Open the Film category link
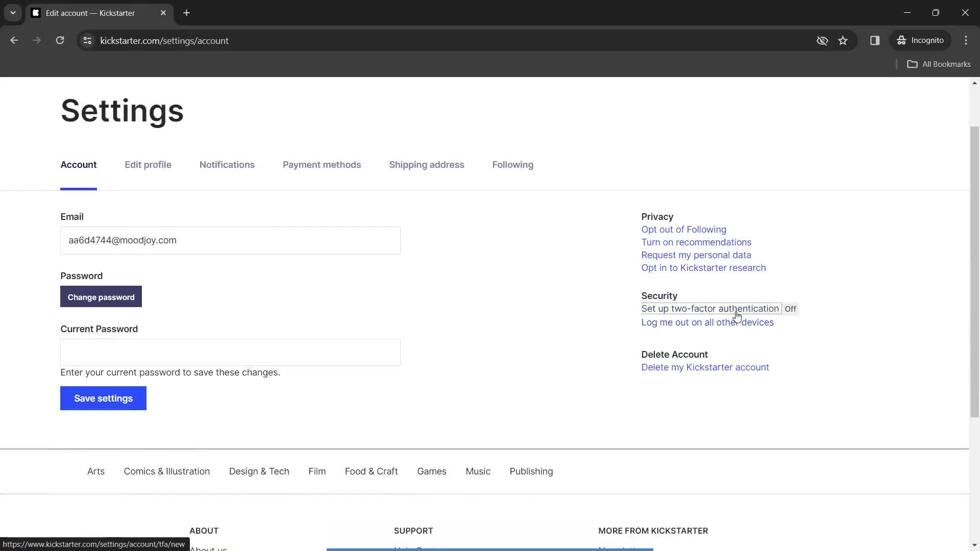This screenshot has height=551, width=980. (317, 471)
